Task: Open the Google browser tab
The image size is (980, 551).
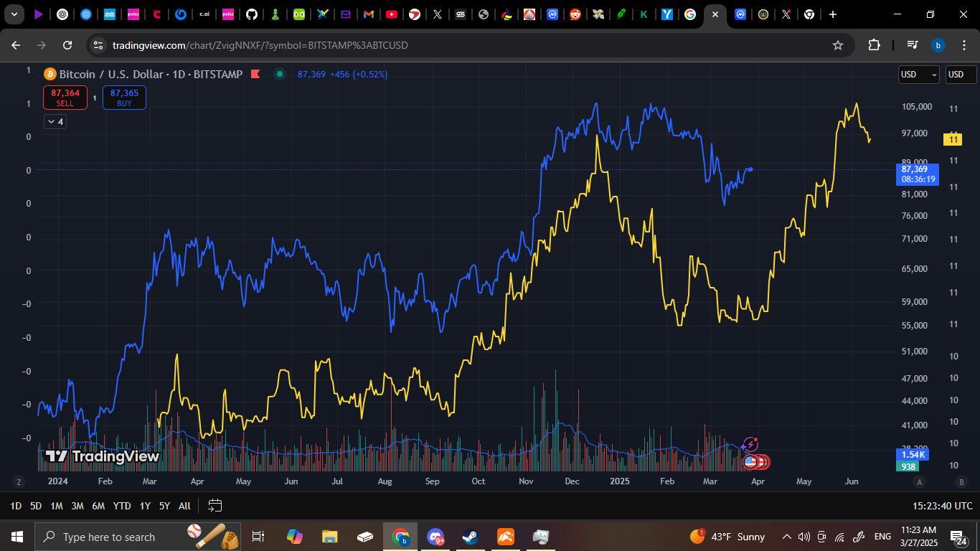Action: (x=689, y=14)
